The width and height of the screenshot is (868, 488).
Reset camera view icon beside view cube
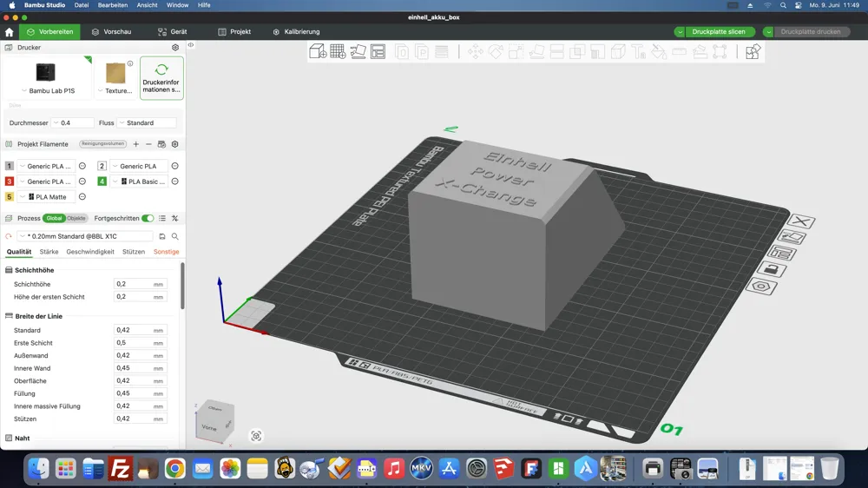(256, 436)
